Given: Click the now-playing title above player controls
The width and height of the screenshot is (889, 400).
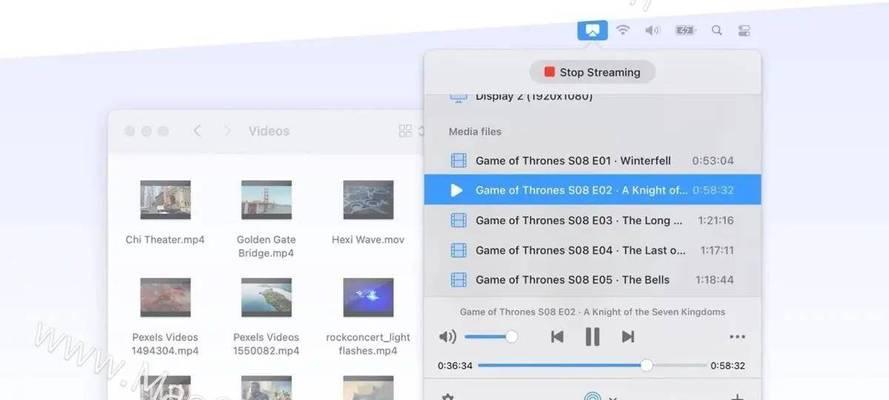Looking at the screenshot, I should click(592, 312).
